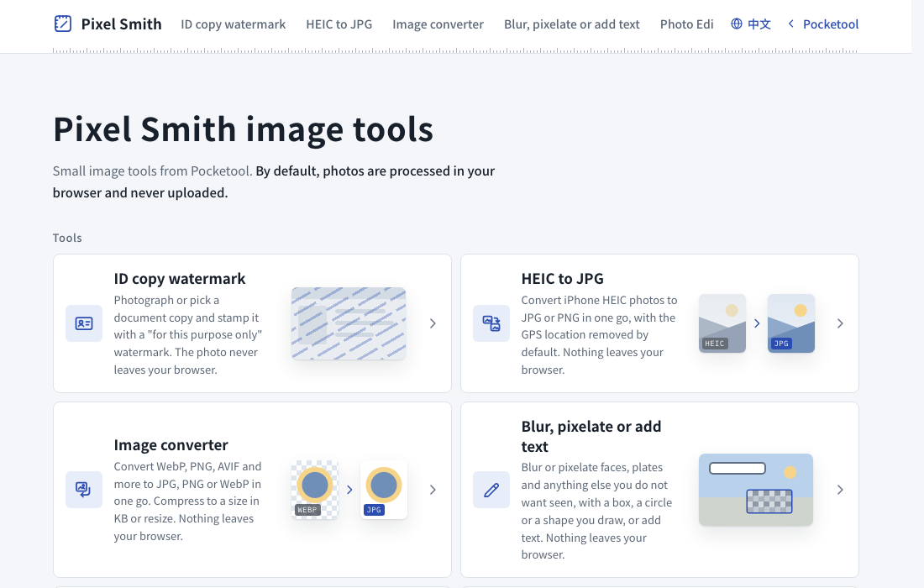Open Blur, pixelate card chevron
Image resolution: width=924 pixels, height=588 pixels.
[840, 490]
